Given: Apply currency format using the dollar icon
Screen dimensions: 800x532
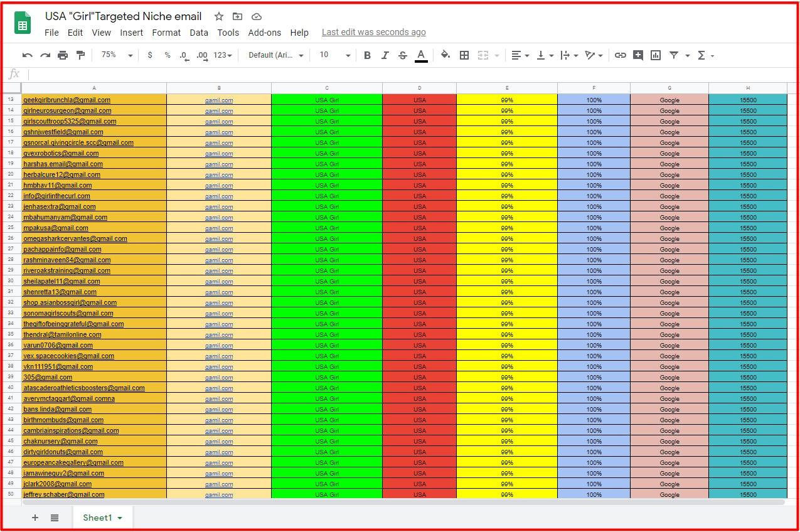Looking at the screenshot, I should click(x=150, y=55).
